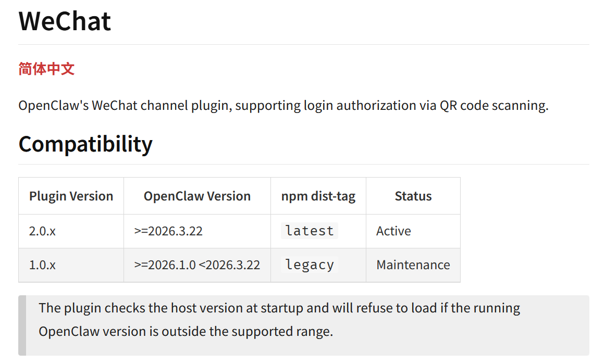Click the >=2026.1.0 <2026.3.22 range cell
Viewport: 605px width, 364px height.
click(x=197, y=265)
